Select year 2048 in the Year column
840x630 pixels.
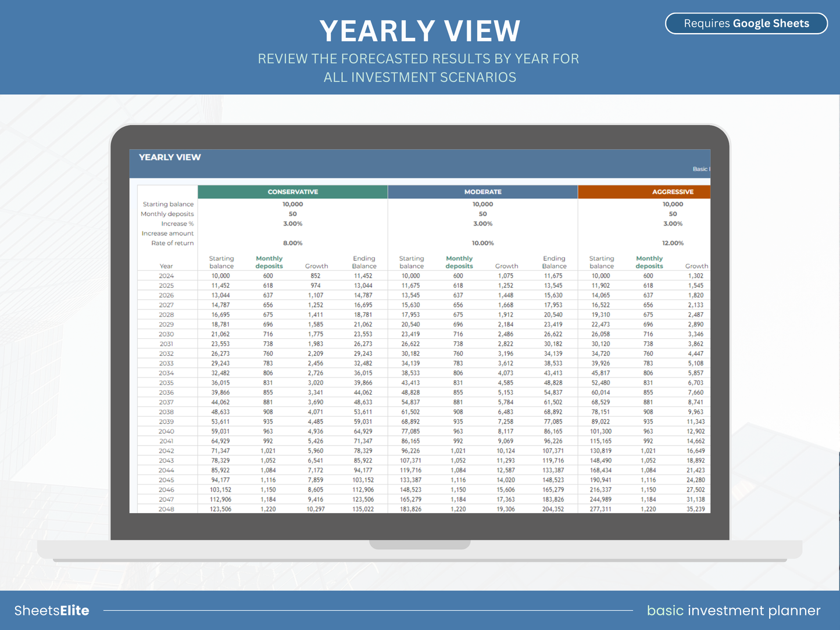(x=166, y=509)
